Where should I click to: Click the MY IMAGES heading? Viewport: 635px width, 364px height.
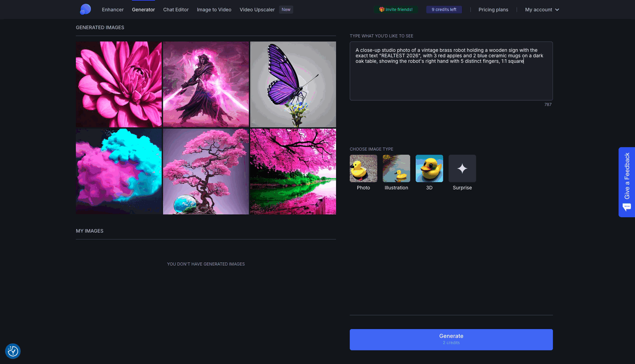tap(90, 231)
